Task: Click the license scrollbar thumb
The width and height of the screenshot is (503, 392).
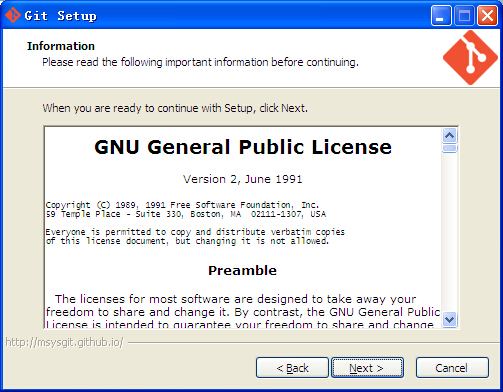Action: [x=450, y=148]
